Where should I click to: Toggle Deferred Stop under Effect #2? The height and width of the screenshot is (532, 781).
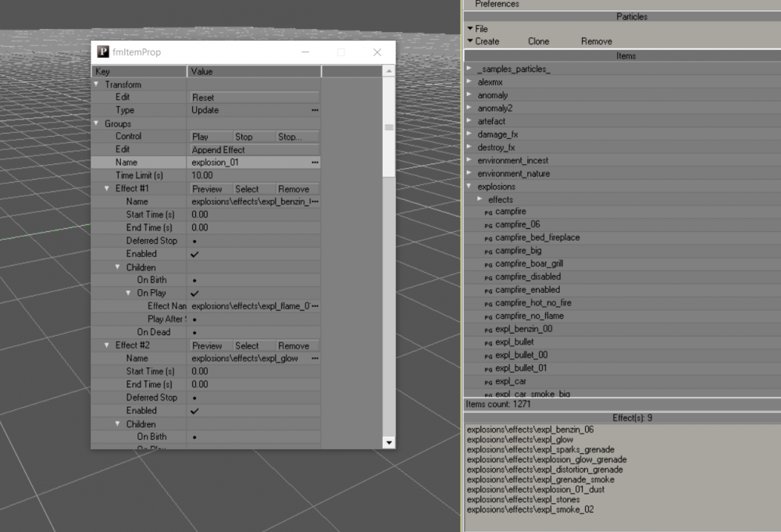click(194, 398)
